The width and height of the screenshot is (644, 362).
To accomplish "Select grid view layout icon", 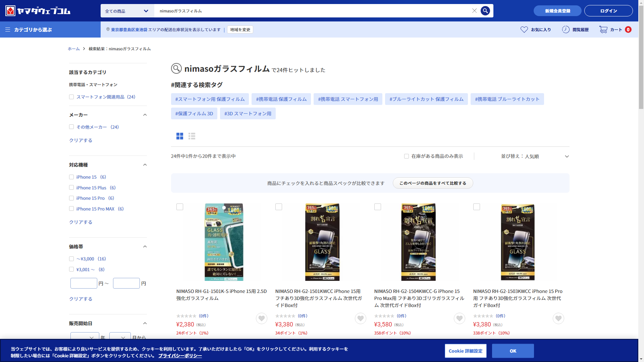I will click(x=180, y=136).
